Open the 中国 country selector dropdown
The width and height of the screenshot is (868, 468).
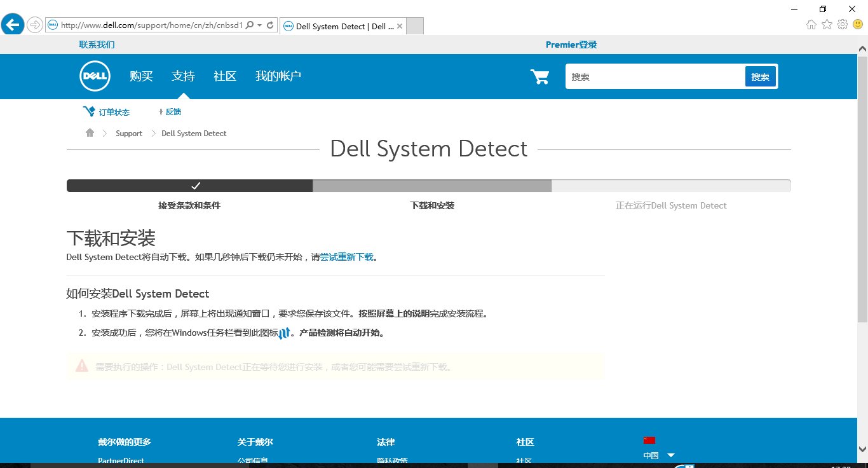pos(659,455)
